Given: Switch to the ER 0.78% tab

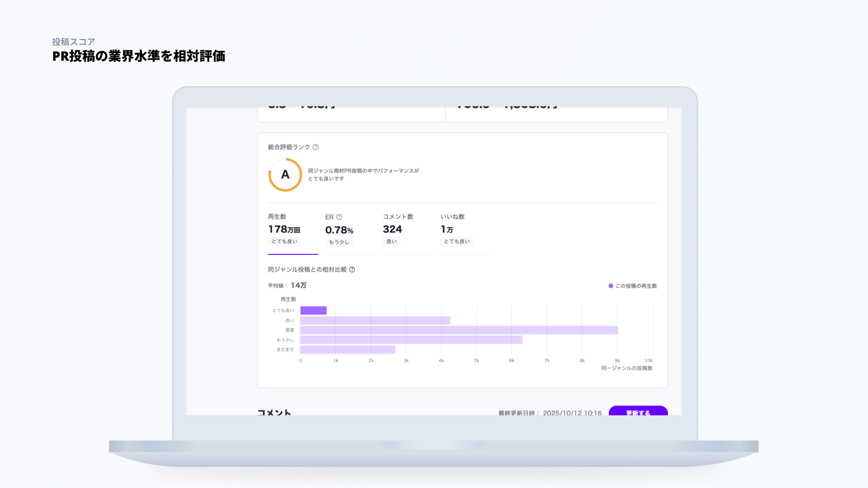Looking at the screenshot, I should (x=350, y=233).
